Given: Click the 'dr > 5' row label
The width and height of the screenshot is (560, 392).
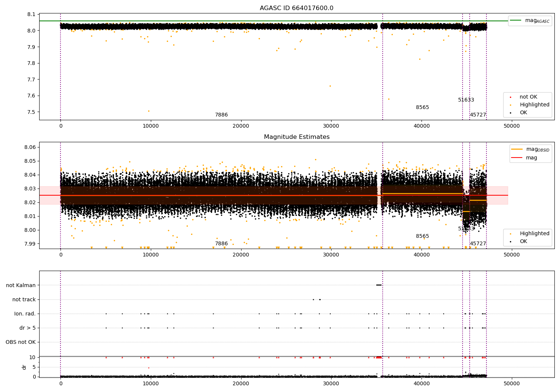Looking at the screenshot, I should point(28,328).
